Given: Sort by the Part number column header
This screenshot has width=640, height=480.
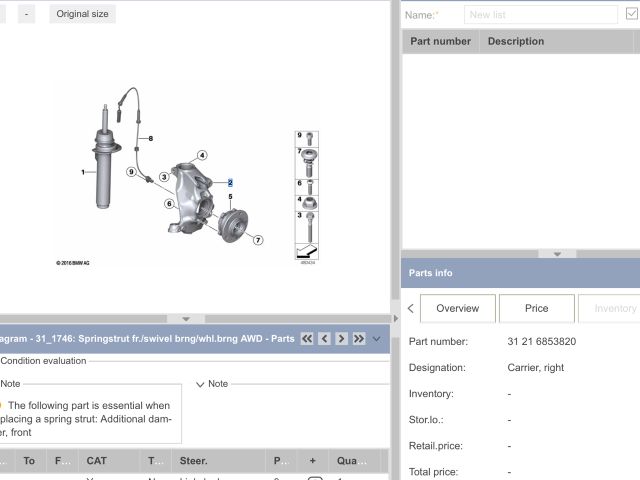Looking at the screenshot, I should click(440, 41).
